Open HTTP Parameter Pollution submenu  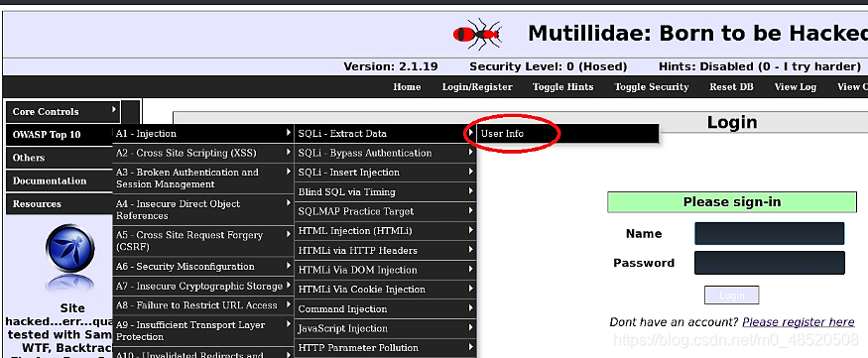(x=386, y=347)
